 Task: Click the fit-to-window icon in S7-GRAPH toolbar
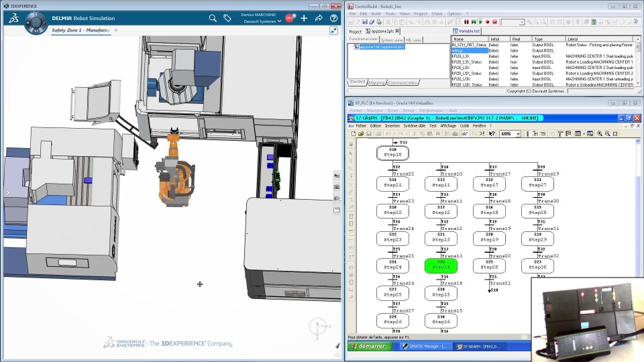615,134
